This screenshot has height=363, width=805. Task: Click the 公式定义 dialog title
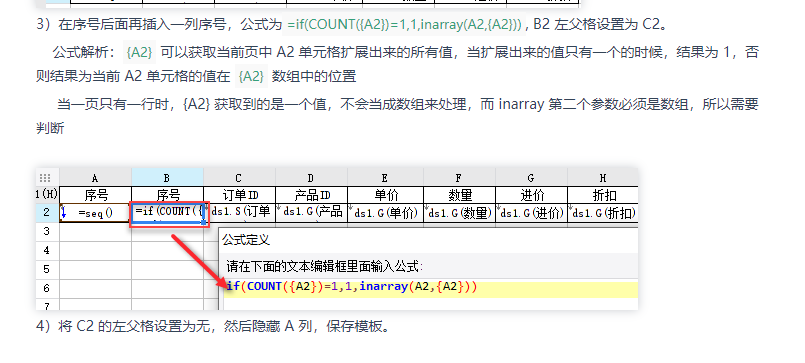pos(246,240)
